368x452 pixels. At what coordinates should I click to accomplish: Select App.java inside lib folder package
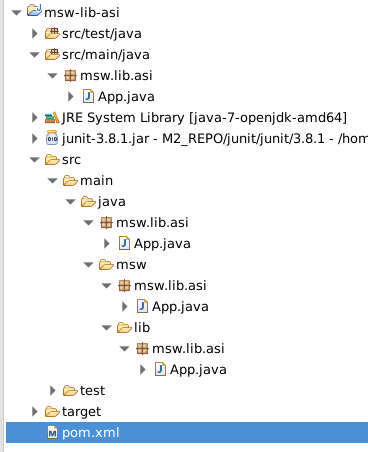point(198,370)
